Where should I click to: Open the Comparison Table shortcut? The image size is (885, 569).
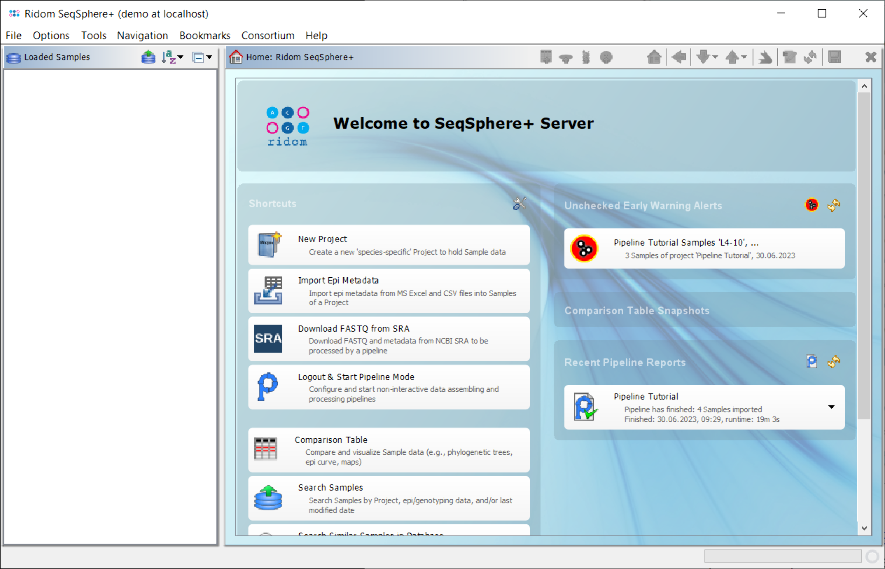[389, 450]
